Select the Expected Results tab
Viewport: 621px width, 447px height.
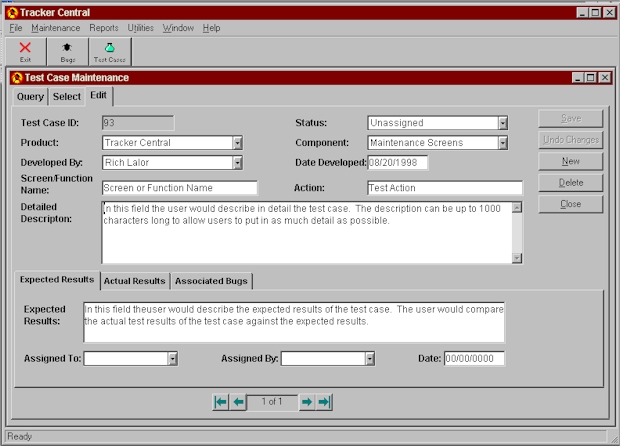point(57,280)
